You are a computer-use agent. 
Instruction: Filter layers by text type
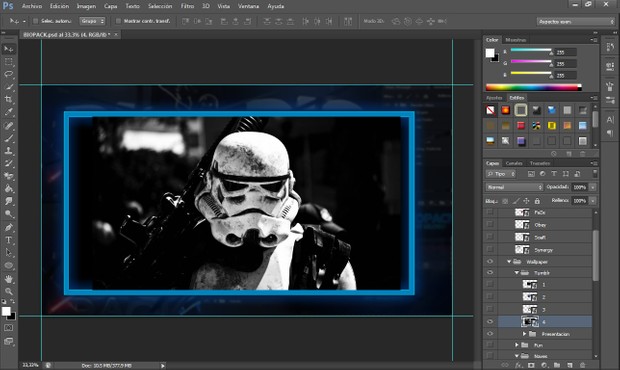(x=554, y=174)
